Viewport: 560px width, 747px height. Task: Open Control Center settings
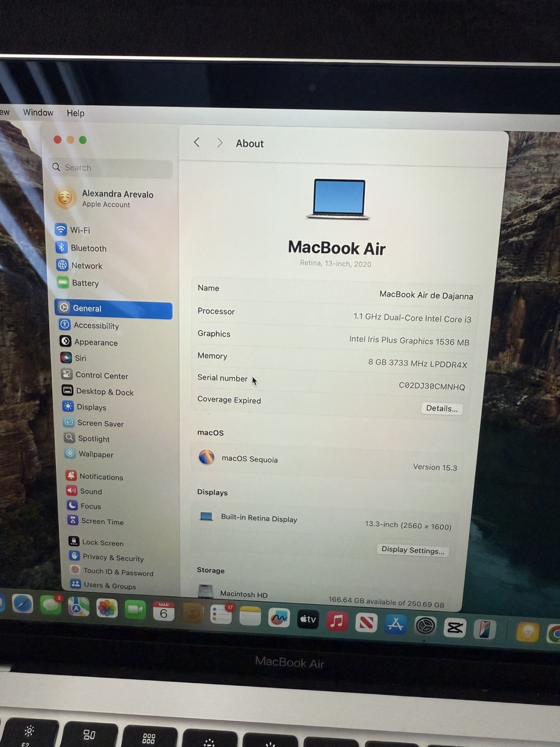pyautogui.click(x=94, y=375)
